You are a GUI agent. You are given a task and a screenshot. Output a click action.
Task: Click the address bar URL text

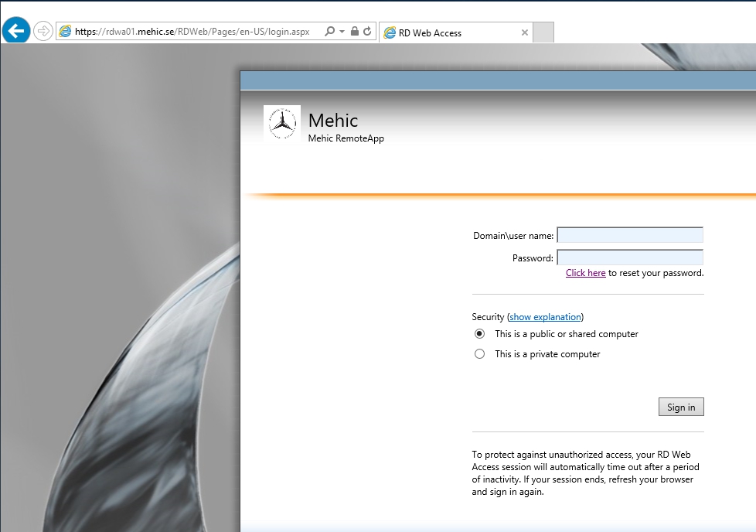[192, 32]
